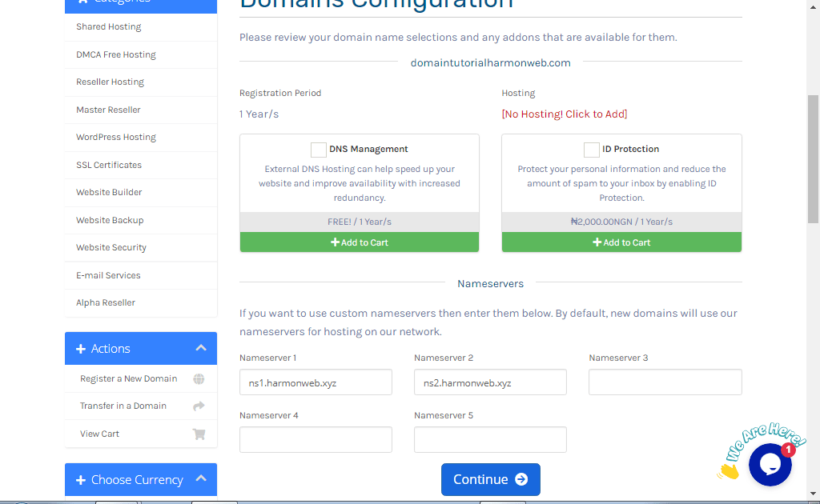Click the chat notification badge showing 1

(788, 450)
